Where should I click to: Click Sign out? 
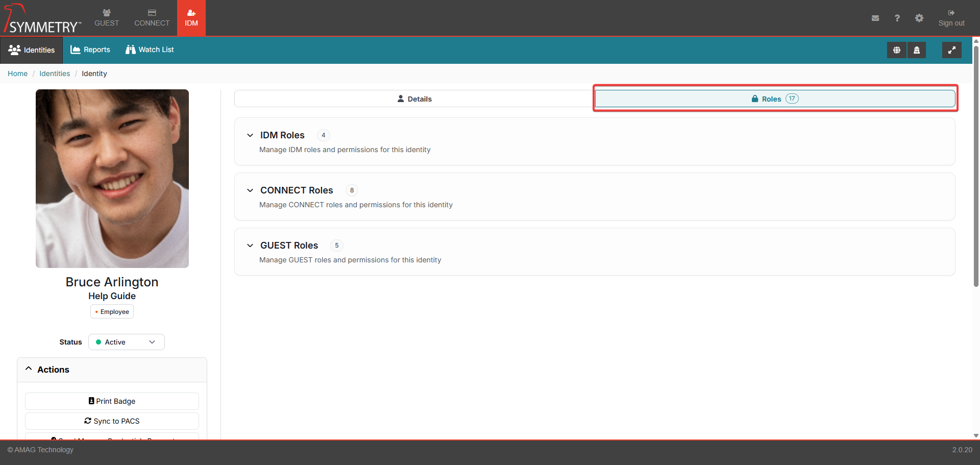[951, 18]
